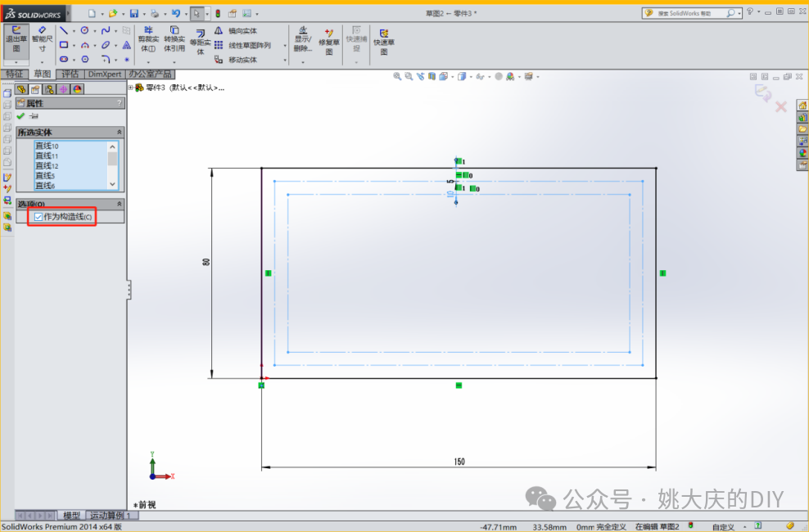Image resolution: width=809 pixels, height=532 pixels.
Task: Select the Trim Entities (剪裁实体) tool
Action: pyautogui.click(x=147, y=38)
